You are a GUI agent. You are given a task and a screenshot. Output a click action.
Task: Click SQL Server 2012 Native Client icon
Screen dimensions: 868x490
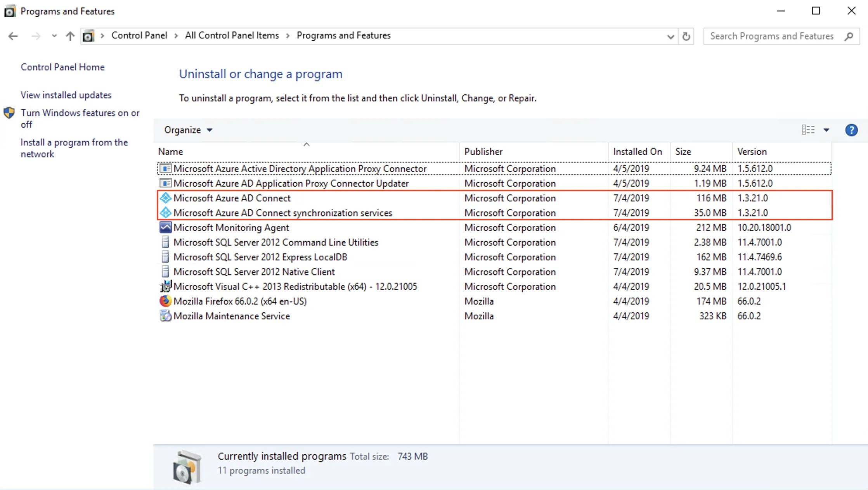165,272
